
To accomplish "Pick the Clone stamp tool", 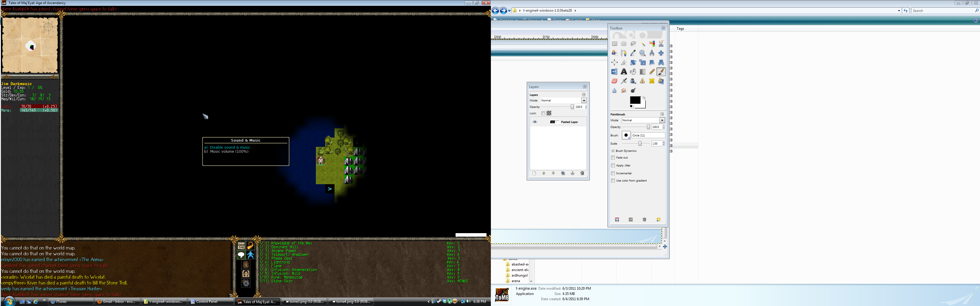I will (643, 81).
